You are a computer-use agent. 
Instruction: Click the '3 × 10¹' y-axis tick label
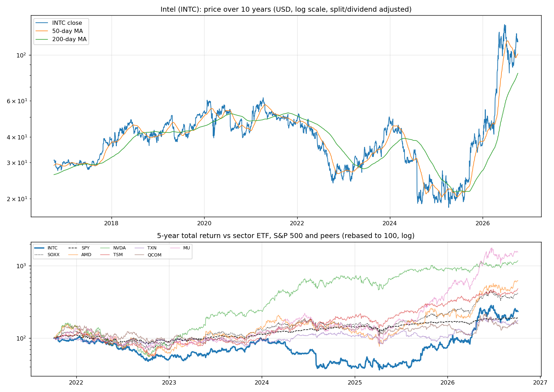tap(18, 163)
